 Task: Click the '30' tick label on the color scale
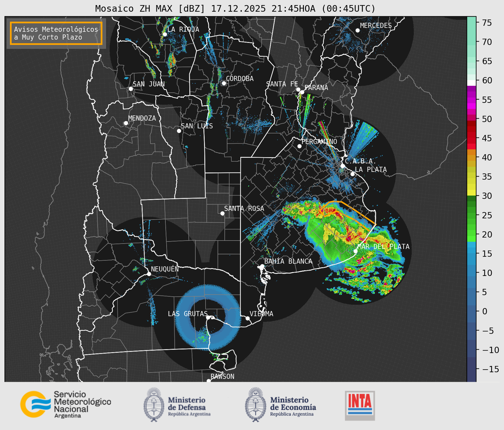pyautogui.click(x=487, y=196)
